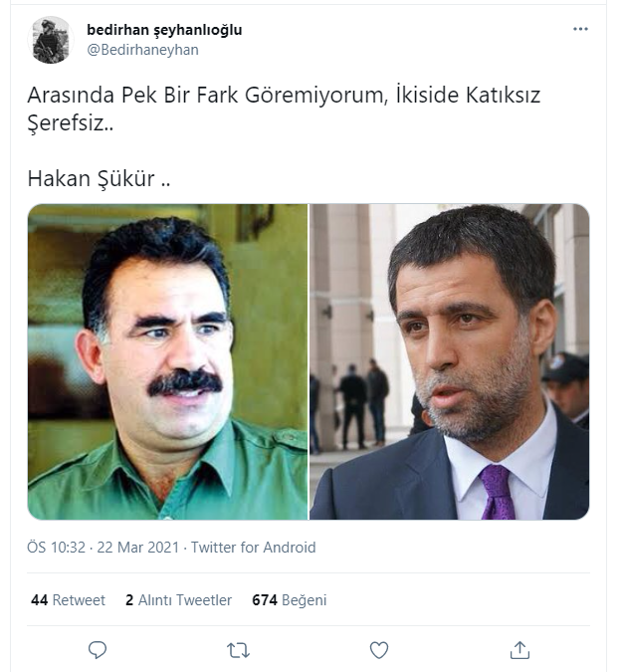This screenshot has width=621, height=672.
Task: Open right photo of man with purple tie
Action: pyautogui.click(x=449, y=361)
